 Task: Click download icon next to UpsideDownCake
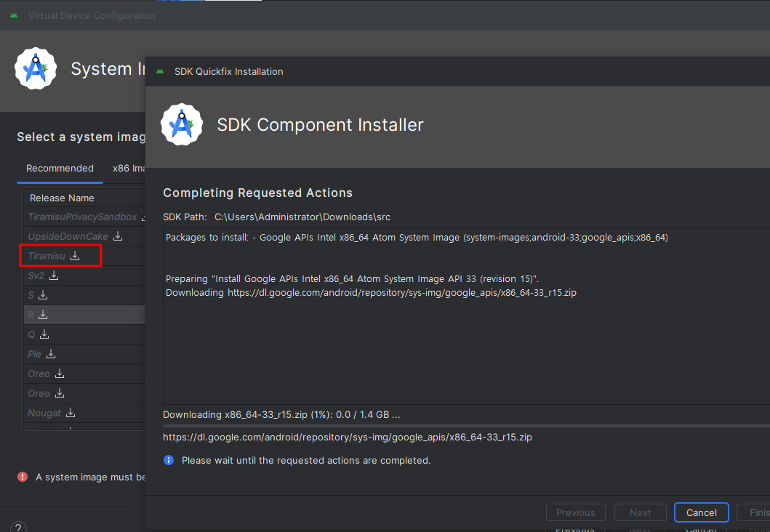[118, 236]
